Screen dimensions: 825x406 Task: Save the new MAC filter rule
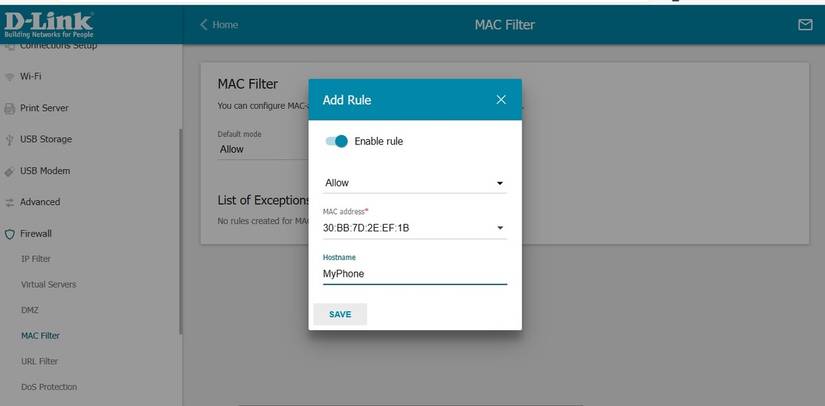340,314
